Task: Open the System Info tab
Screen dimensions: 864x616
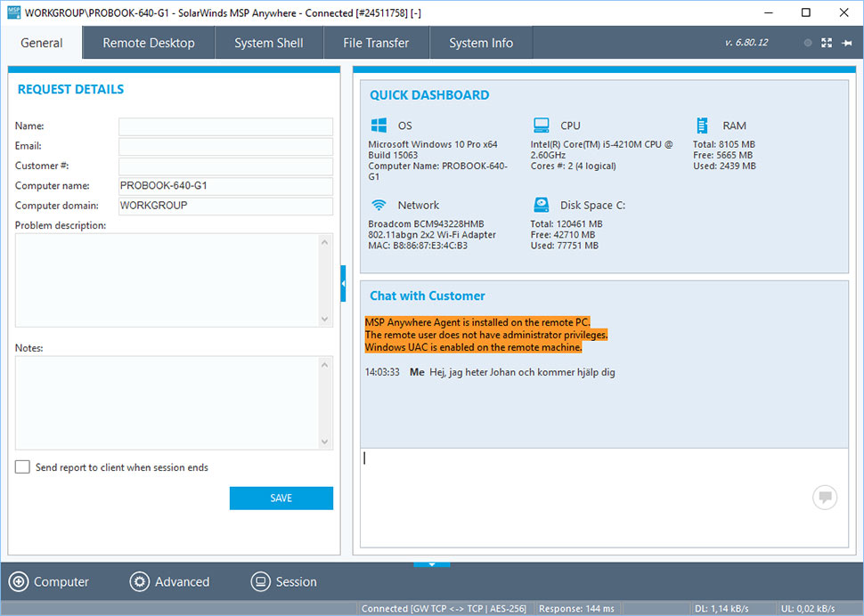Action: [480, 43]
